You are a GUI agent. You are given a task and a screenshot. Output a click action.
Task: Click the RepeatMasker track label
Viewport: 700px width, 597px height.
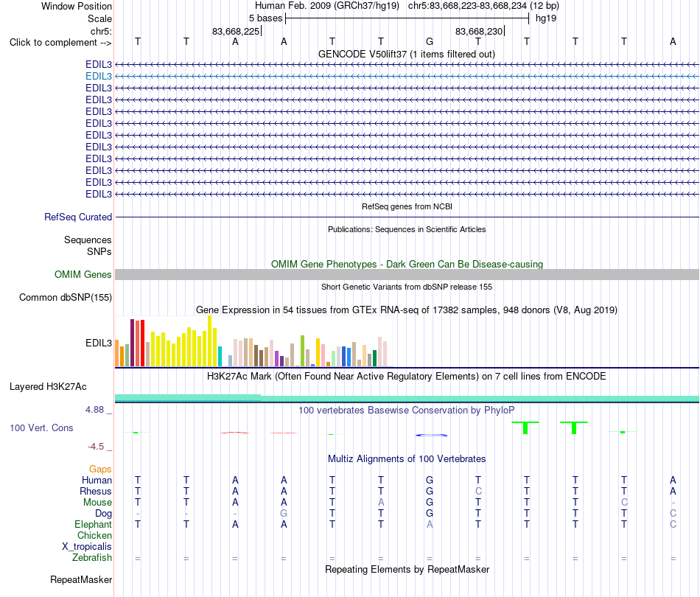click(81, 579)
